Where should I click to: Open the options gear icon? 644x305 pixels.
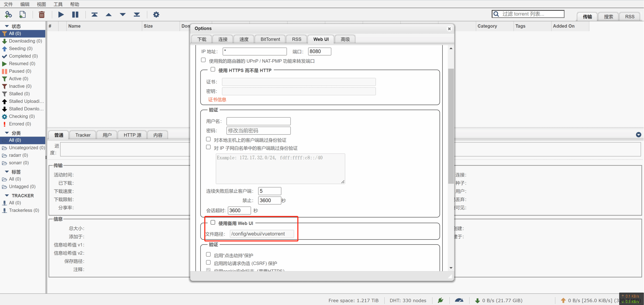tap(156, 14)
